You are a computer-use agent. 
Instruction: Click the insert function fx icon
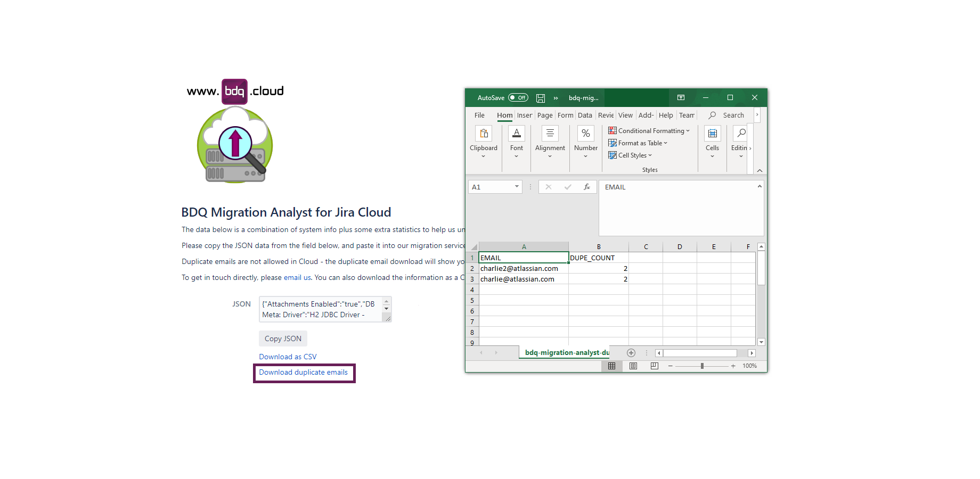click(586, 187)
